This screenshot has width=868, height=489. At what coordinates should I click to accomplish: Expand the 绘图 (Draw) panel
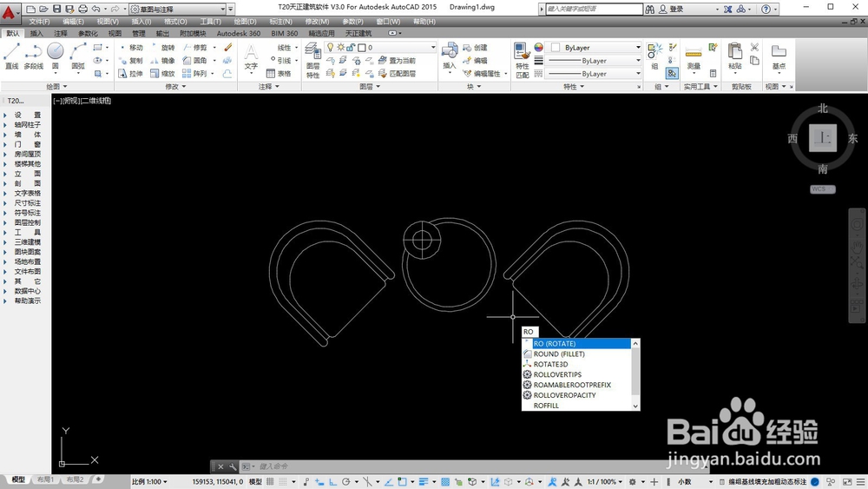coord(56,86)
